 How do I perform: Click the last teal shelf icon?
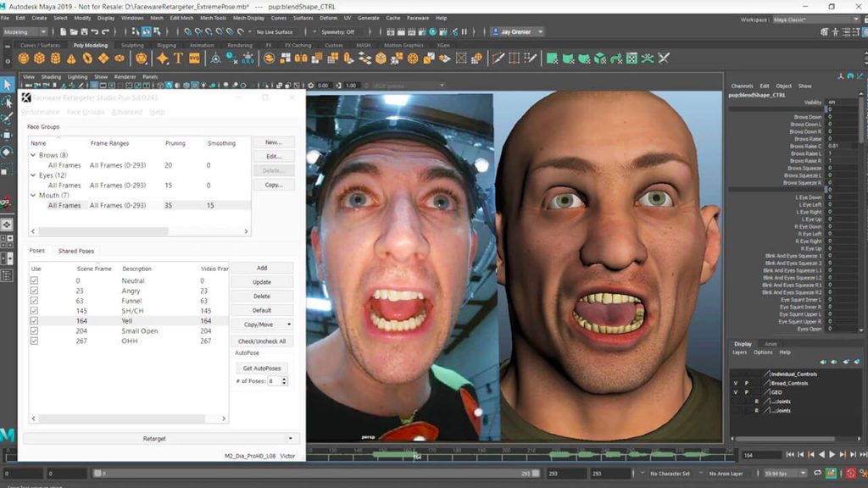664,58
